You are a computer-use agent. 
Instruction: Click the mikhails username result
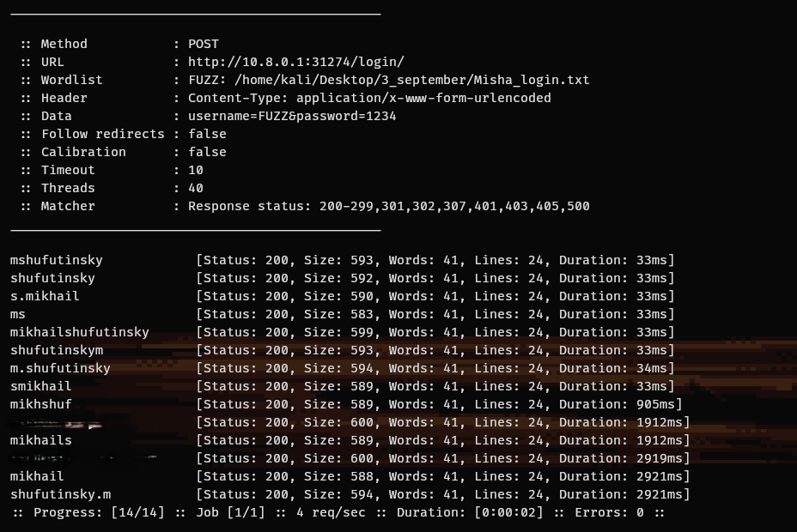(x=41, y=440)
